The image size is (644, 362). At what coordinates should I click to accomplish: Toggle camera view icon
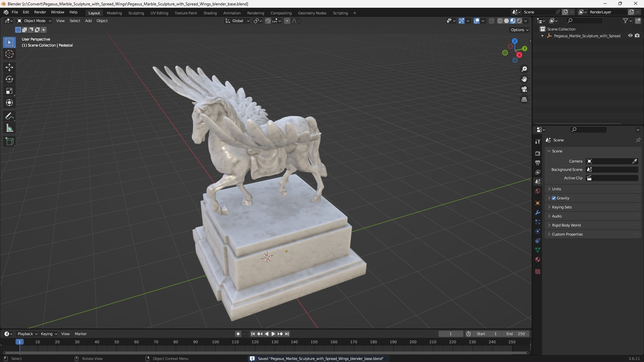coord(524,89)
